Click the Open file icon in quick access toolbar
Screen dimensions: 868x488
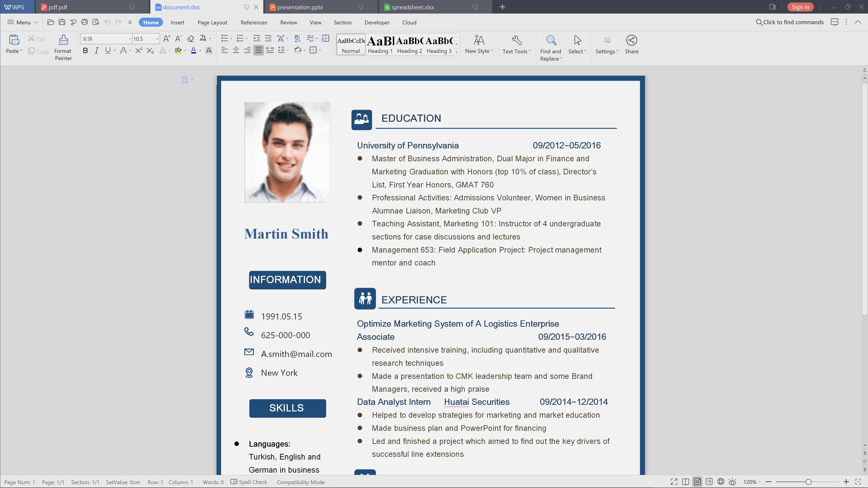click(x=51, y=22)
